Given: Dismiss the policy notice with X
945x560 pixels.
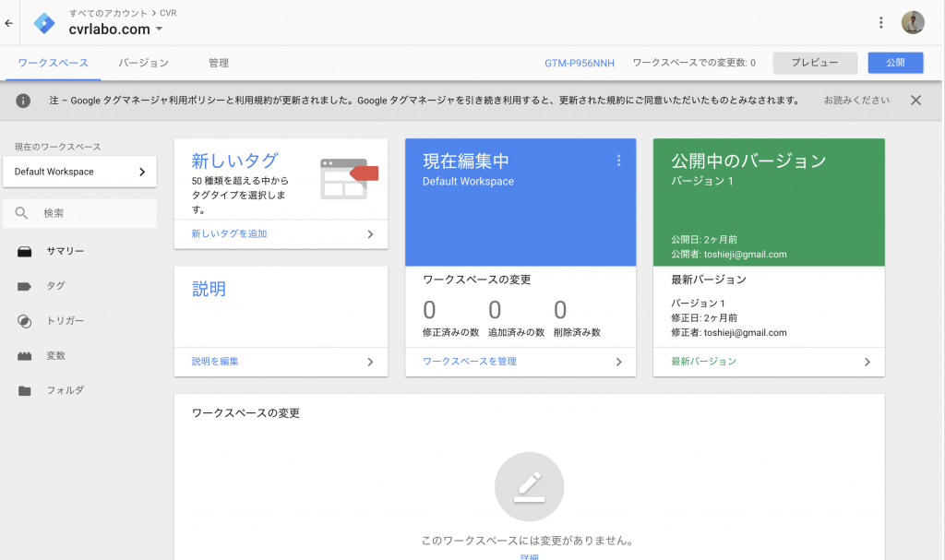Looking at the screenshot, I should (915, 100).
